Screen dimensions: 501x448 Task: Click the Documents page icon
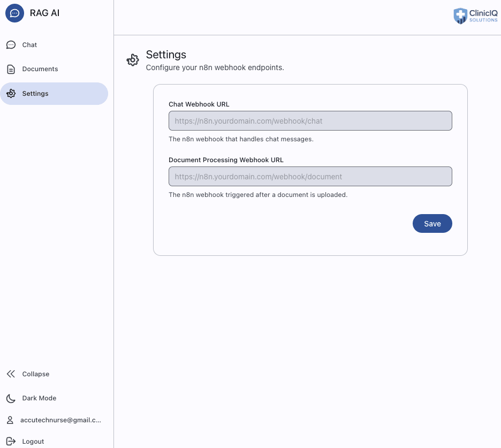point(11,69)
